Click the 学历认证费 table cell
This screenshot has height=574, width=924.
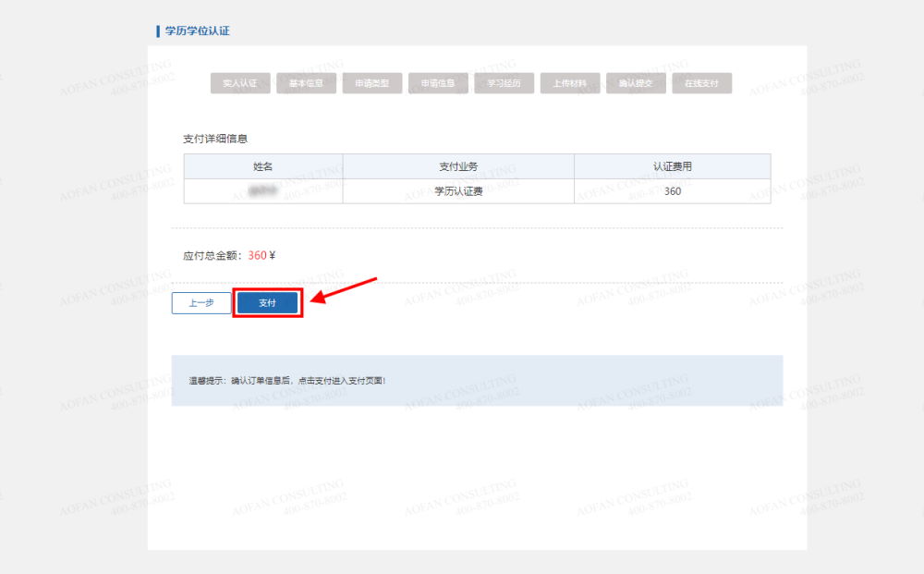click(458, 191)
